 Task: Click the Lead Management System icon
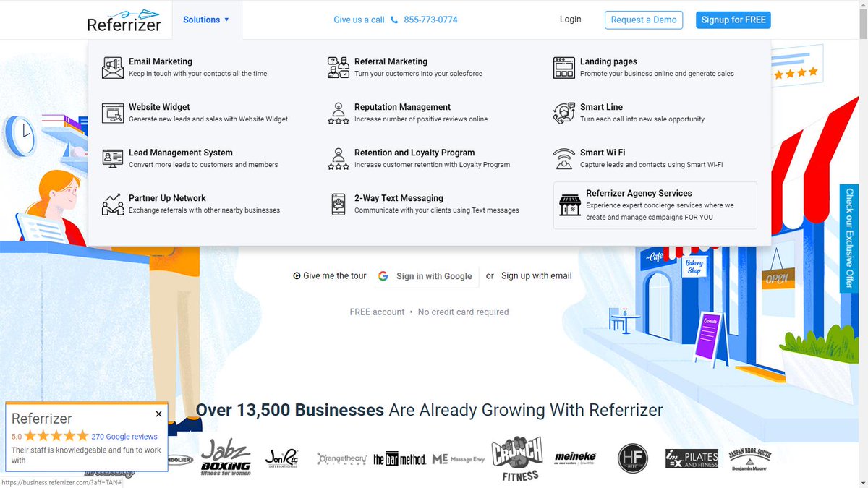point(112,158)
